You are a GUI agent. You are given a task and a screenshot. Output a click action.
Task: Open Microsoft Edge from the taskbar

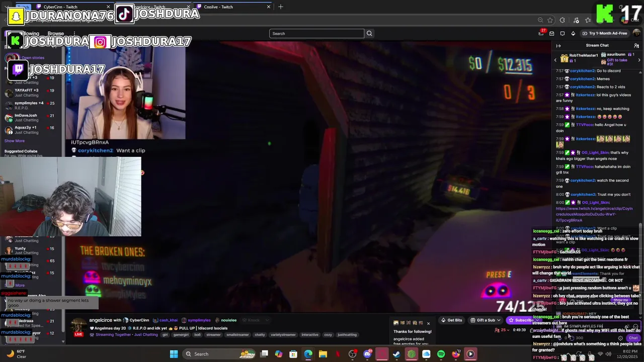[308, 354]
